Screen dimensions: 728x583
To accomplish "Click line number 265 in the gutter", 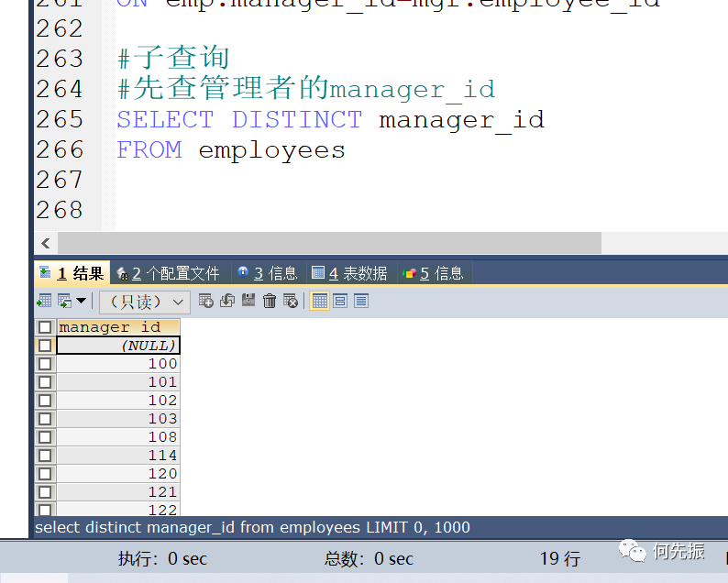I will click(x=60, y=119).
